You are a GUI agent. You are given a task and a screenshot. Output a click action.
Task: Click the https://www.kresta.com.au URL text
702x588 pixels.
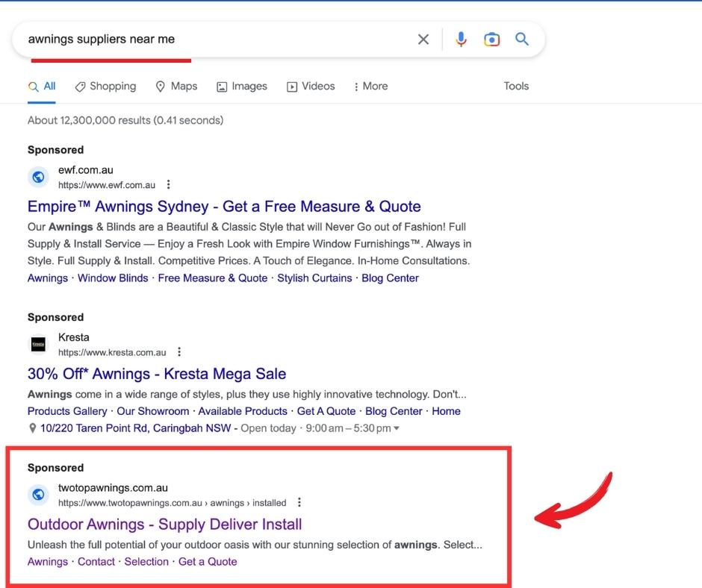tap(112, 352)
